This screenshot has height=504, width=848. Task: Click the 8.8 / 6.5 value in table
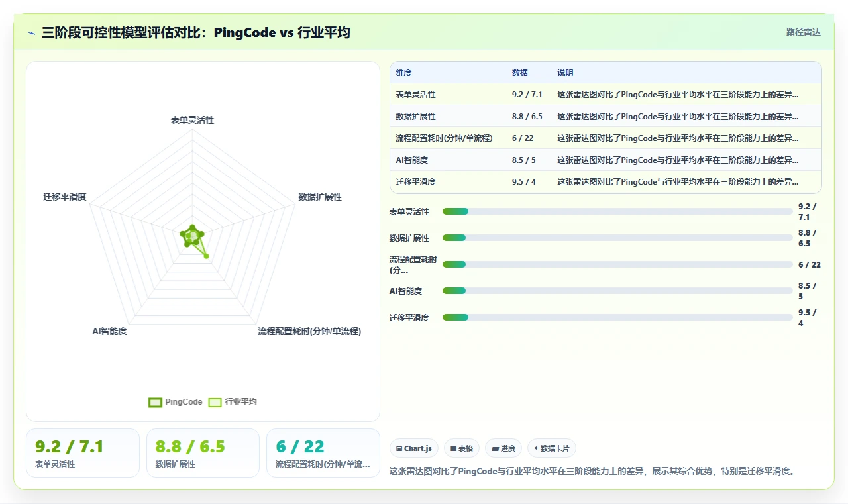click(x=527, y=117)
